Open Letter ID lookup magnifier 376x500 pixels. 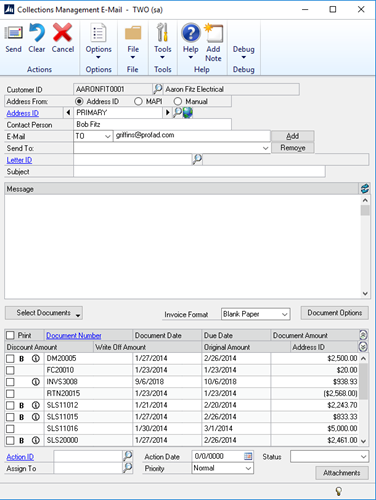tap(197, 159)
